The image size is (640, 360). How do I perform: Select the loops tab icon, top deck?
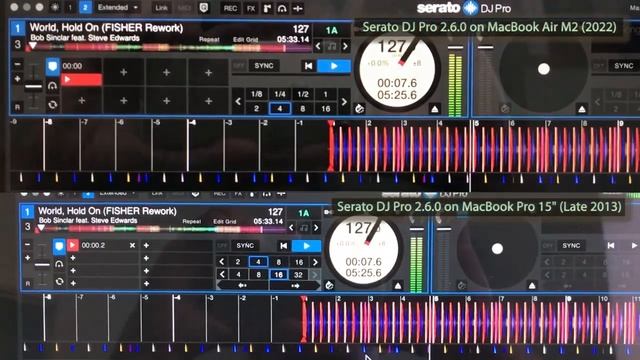tap(52, 86)
